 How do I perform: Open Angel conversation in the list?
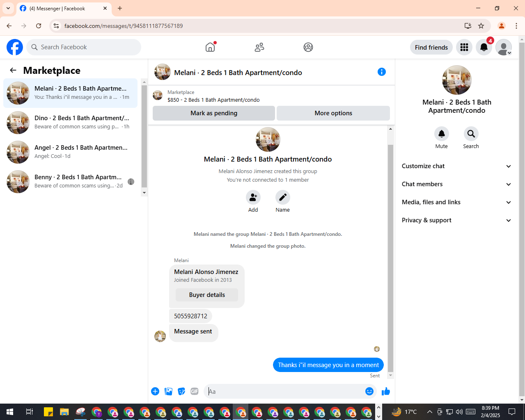71,152
